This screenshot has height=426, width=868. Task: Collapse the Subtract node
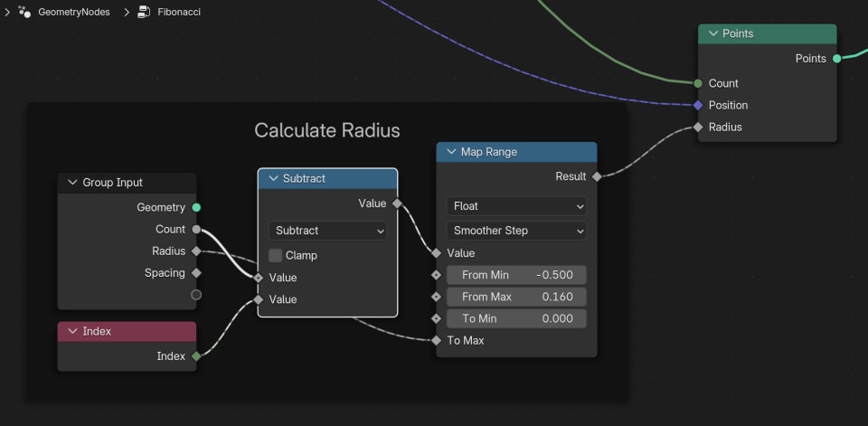(273, 178)
